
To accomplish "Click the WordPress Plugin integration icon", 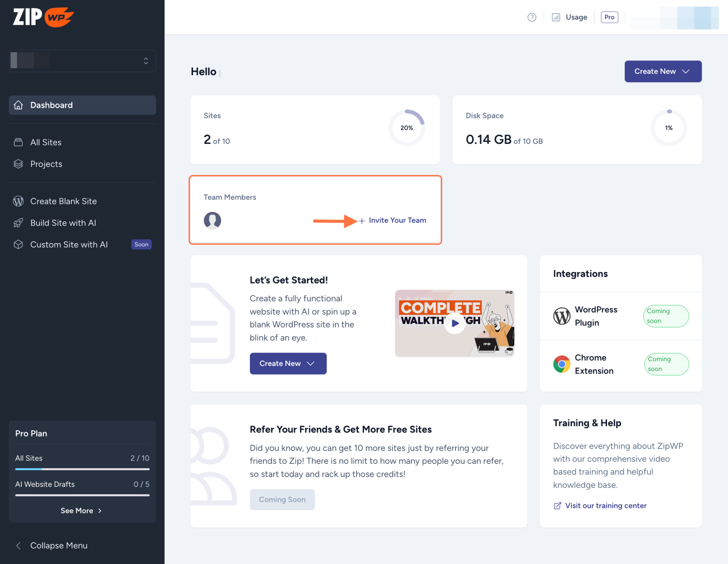I will pos(562,316).
